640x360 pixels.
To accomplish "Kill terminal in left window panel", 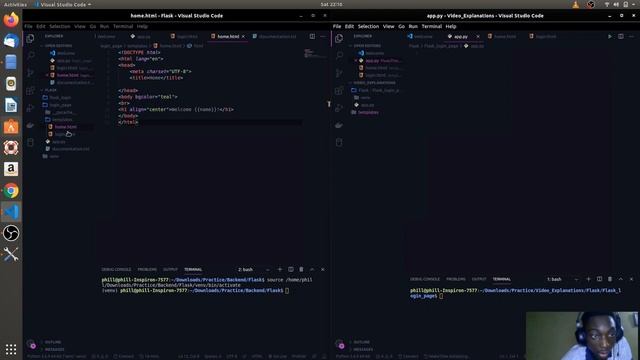I will pyautogui.click(x=301, y=269).
